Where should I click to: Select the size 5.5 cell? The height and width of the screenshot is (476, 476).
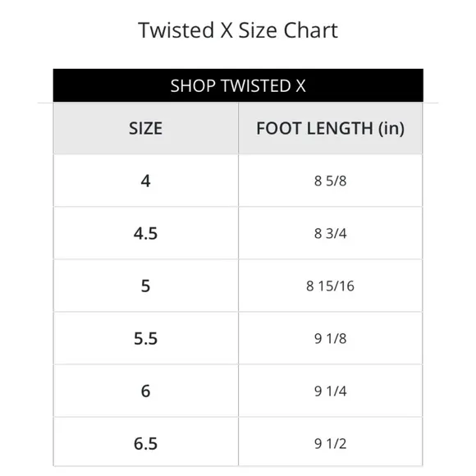pos(146,338)
